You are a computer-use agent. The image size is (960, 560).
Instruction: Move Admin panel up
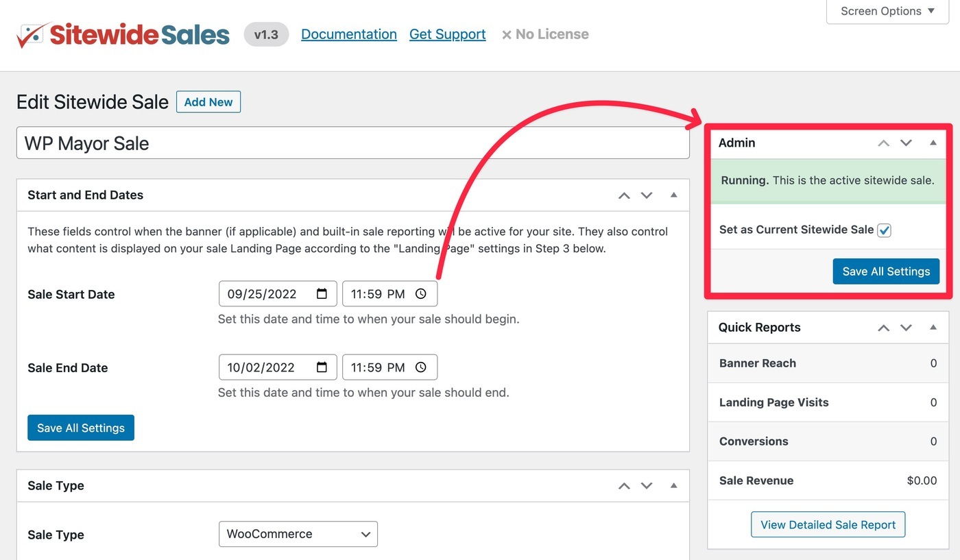pos(884,143)
